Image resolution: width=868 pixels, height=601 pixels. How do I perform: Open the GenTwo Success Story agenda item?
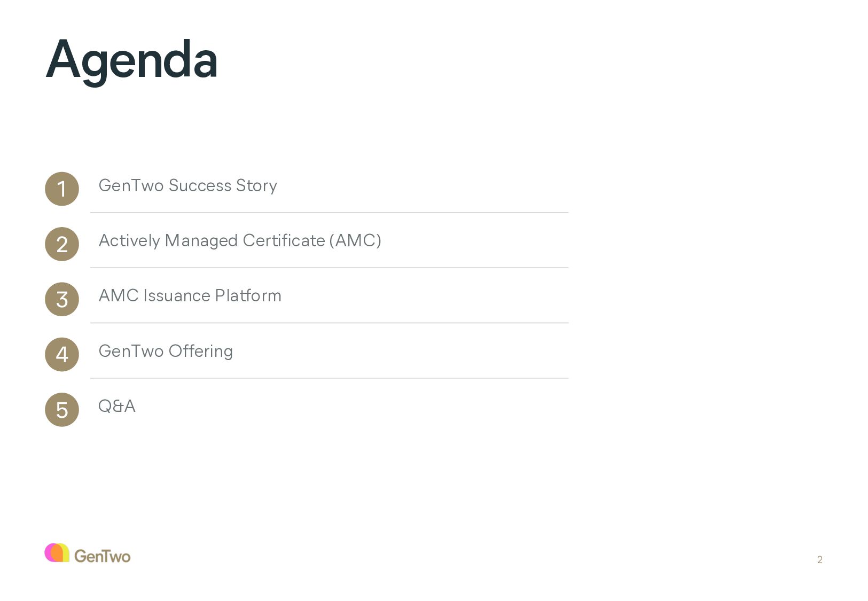click(187, 185)
